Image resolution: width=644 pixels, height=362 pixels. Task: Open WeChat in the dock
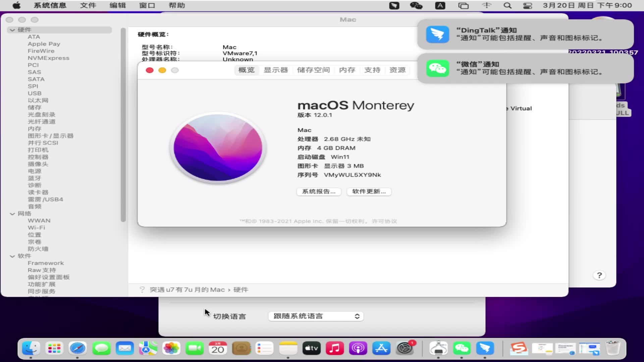pyautogui.click(x=462, y=349)
